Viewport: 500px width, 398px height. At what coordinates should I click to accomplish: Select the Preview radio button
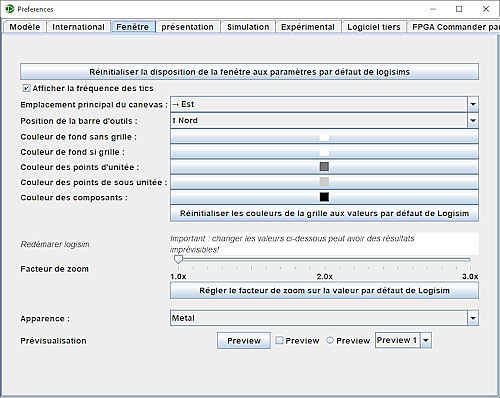point(330,340)
